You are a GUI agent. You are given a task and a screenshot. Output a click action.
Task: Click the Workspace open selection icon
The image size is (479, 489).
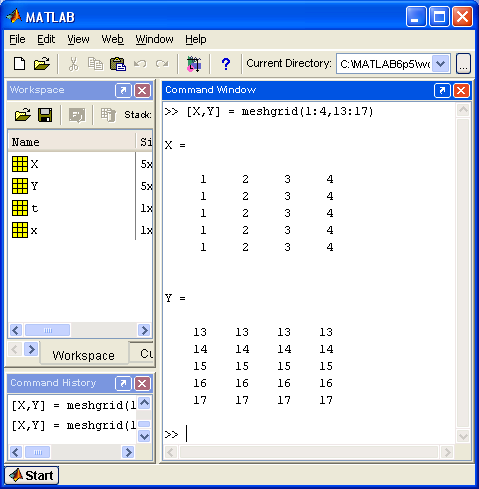(x=77, y=115)
